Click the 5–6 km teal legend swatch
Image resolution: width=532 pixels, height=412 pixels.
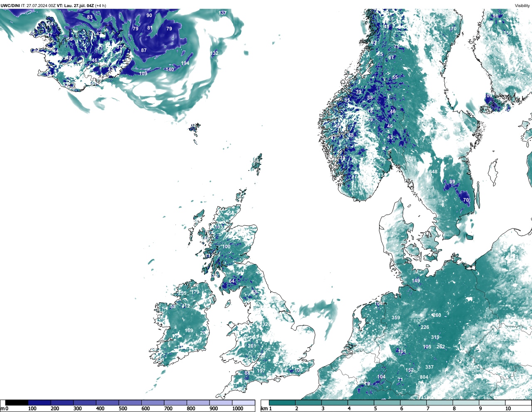pos(388,402)
